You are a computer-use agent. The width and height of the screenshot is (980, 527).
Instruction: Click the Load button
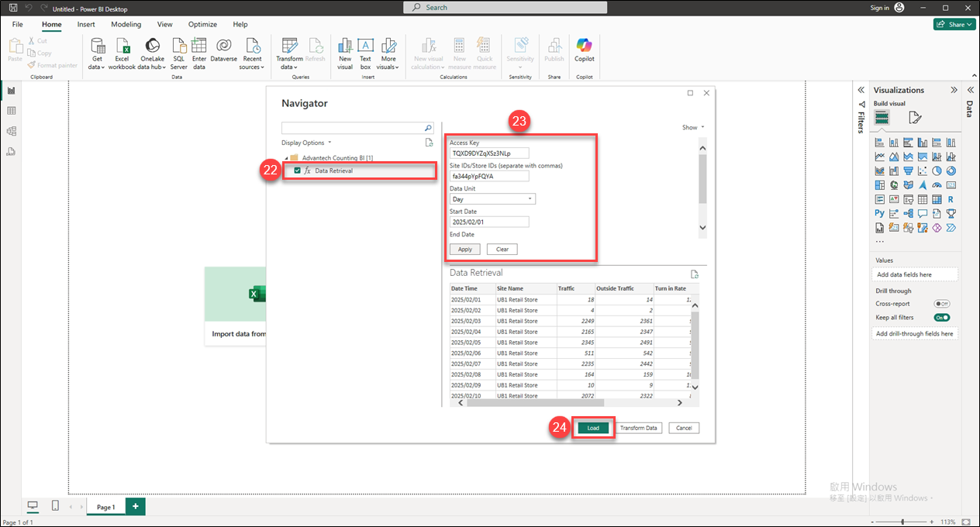[593, 428]
